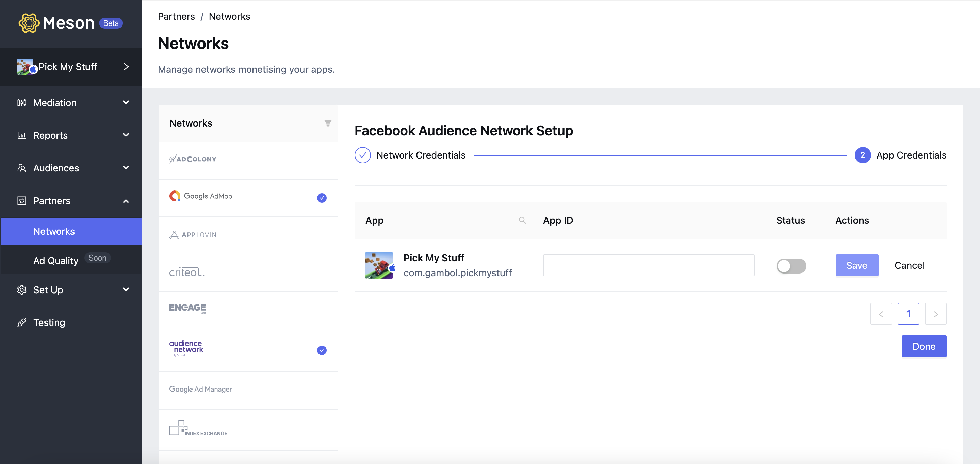This screenshot has width=980, height=464.
Task: Click the Audience Network configured checkmark
Action: (x=322, y=350)
